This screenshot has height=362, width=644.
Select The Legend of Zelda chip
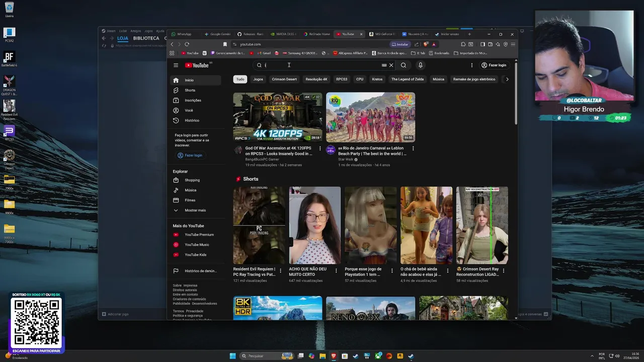408,79
